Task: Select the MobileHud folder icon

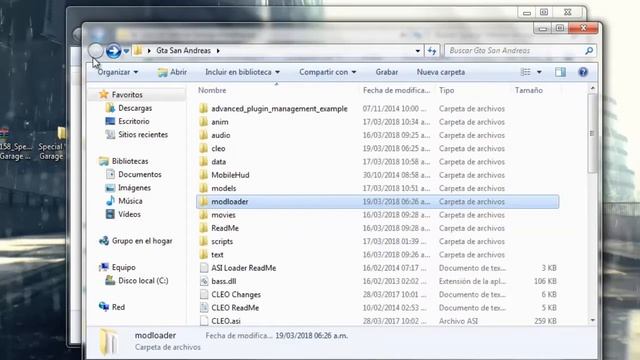Action: point(204,175)
